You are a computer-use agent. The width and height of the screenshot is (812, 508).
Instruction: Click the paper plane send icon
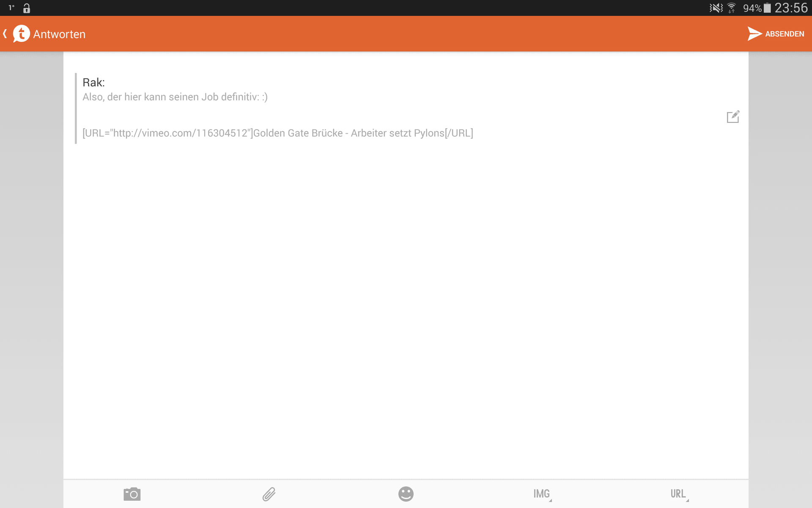point(754,34)
